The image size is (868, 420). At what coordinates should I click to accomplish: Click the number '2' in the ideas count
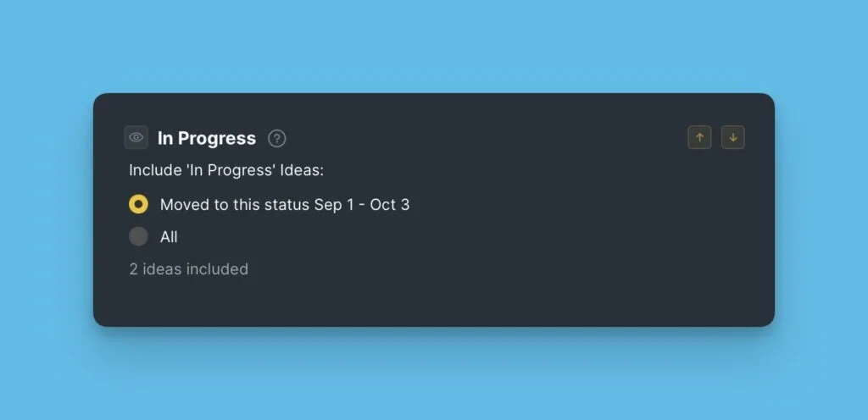click(x=133, y=269)
